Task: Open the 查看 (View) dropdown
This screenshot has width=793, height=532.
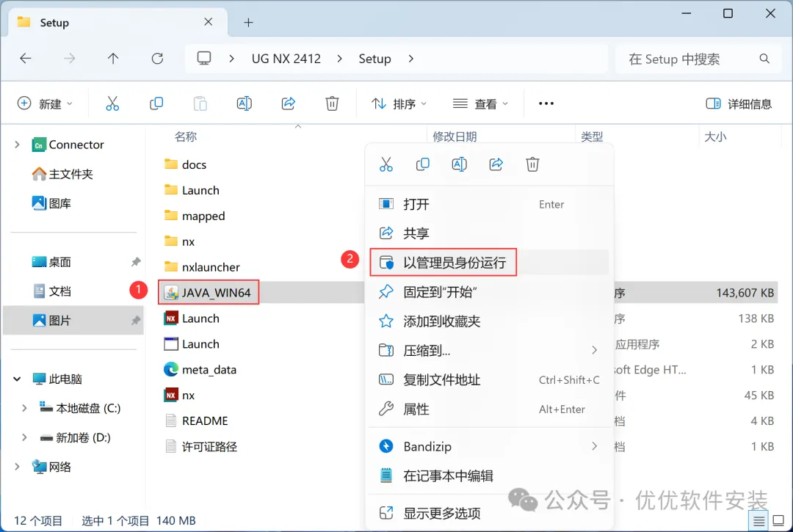Action: (x=480, y=103)
